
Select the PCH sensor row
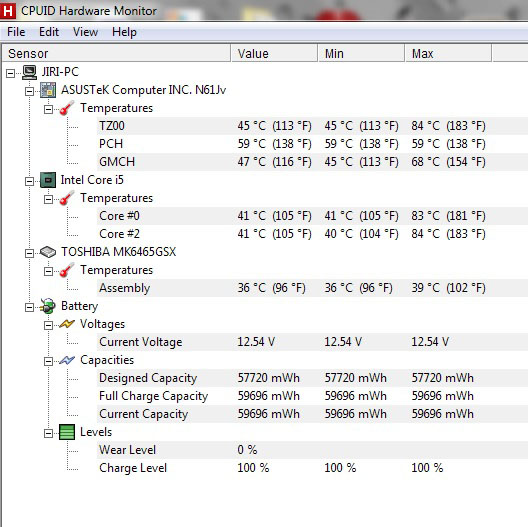[x=312, y=144]
